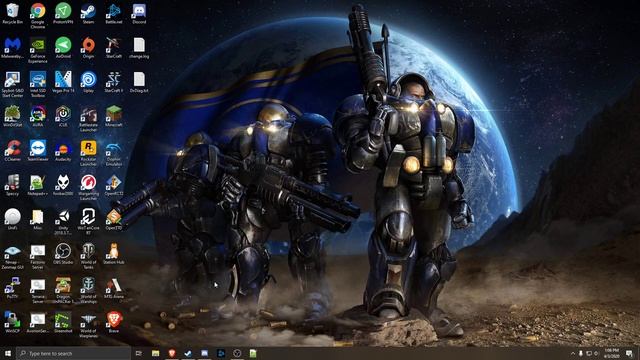Click the Terraria Server shortcut
This screenshot has width=640, height=360.
(x=38, y=290)
